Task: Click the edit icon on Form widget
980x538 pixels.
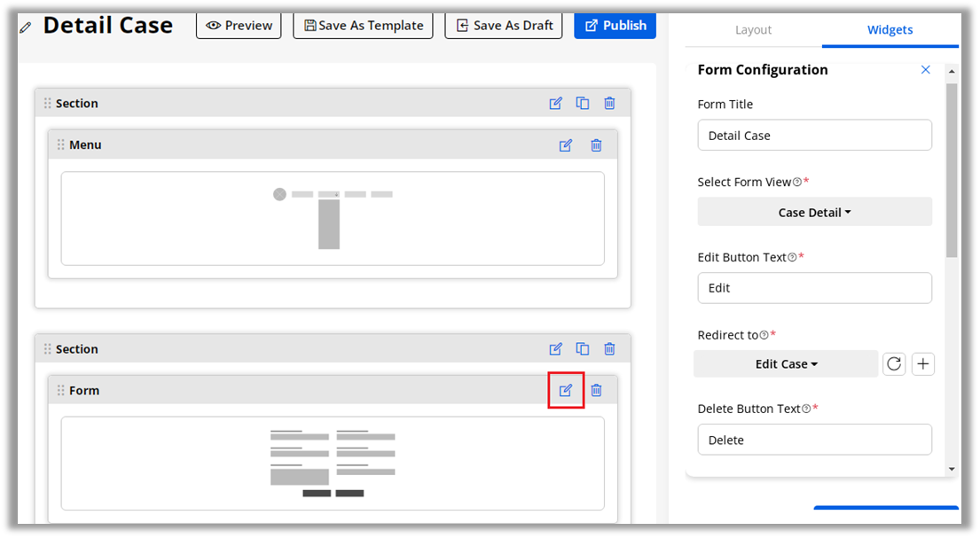Action: (566, 390)
